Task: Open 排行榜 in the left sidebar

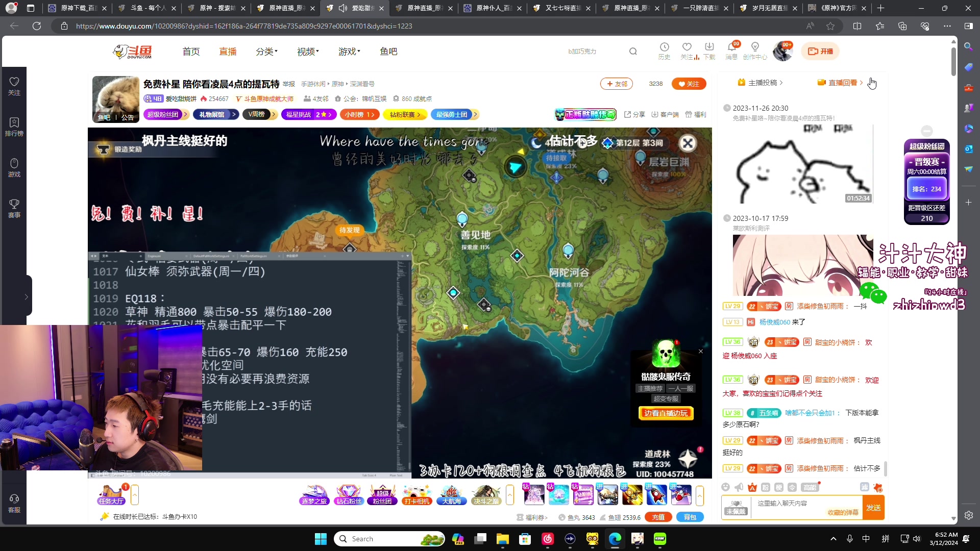Action: pyautogui.click(x=14, y=127)
